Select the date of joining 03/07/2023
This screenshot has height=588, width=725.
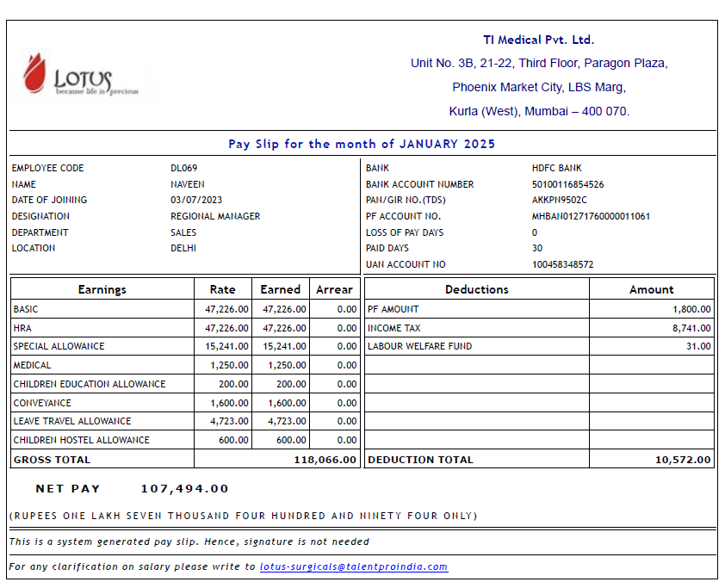[195, 200]
